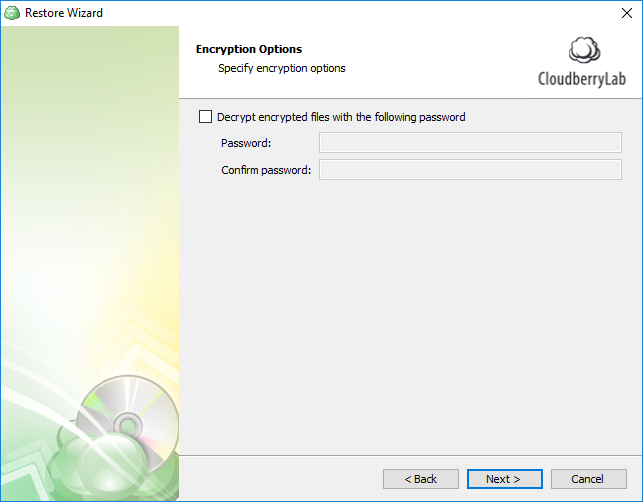Click the CloudberryLab cloud logo icon

tap(584, 50)
